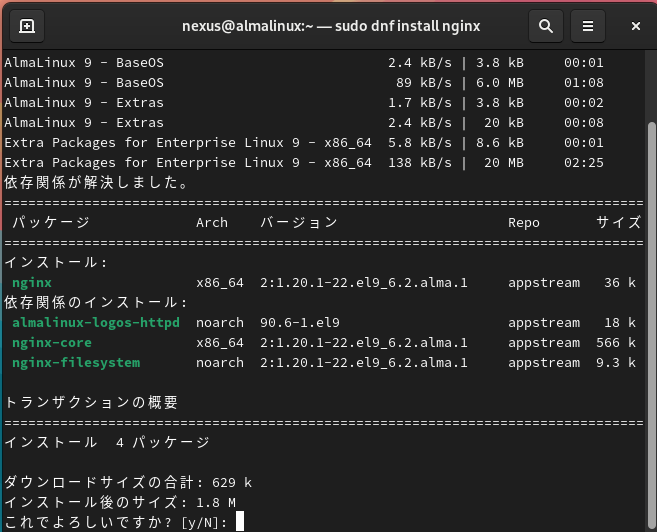The image size is (657, 532).
Task: Click the Repo column header
Action: [x=524, y=223]
